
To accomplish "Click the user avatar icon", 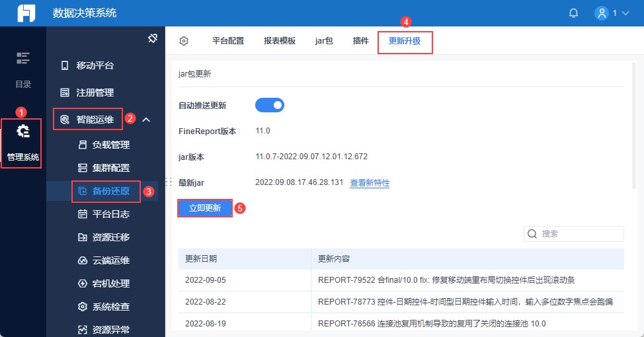I will (x=601, y=13).
